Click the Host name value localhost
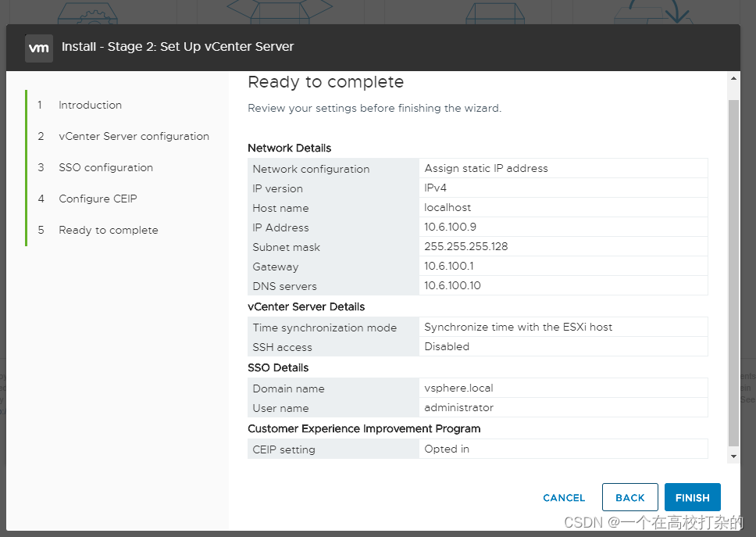This screenshot has height=537, width=756. pyautogui.click(x=448, y=207)
